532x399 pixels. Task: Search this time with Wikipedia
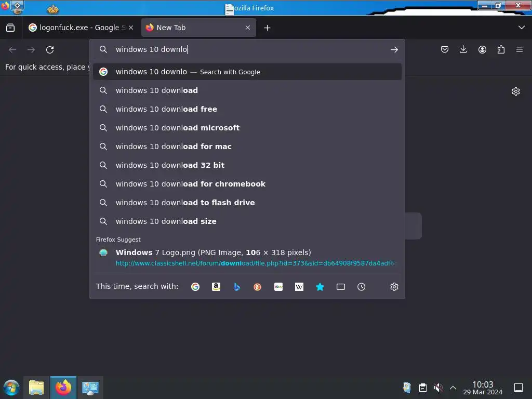pyautogui.click(x=299, y=287)
